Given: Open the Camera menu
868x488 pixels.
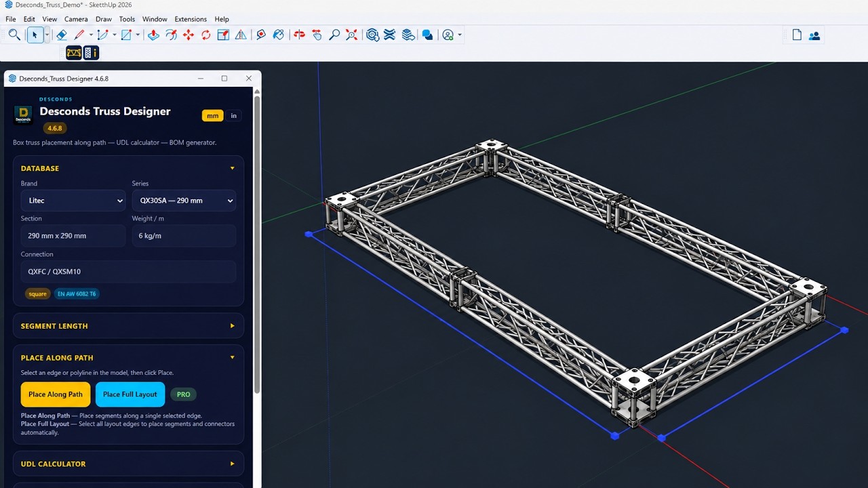Looking at the screenshot, I should click(76, 19).
